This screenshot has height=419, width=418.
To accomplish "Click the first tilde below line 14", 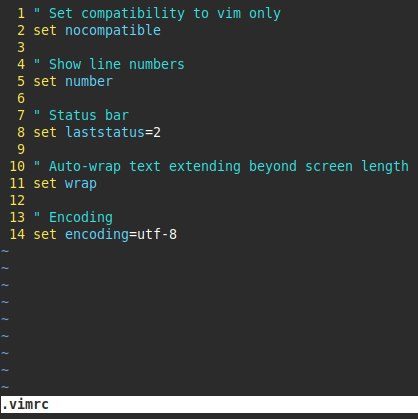I will (x=5, y=251).
